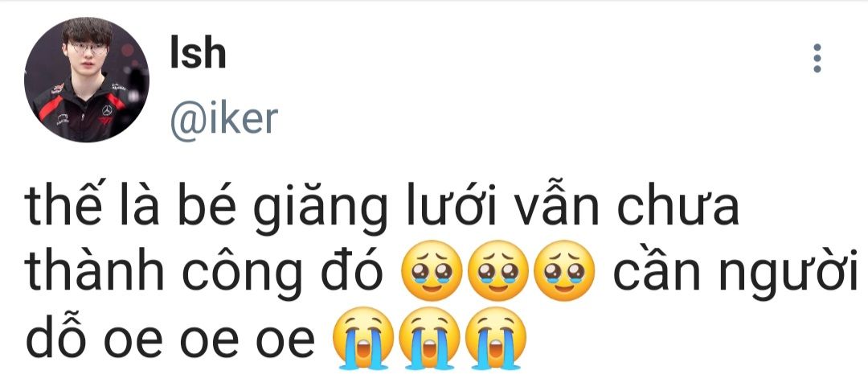
Task: Click the middle loudly crying face emoji
Action: pos(429,338)
